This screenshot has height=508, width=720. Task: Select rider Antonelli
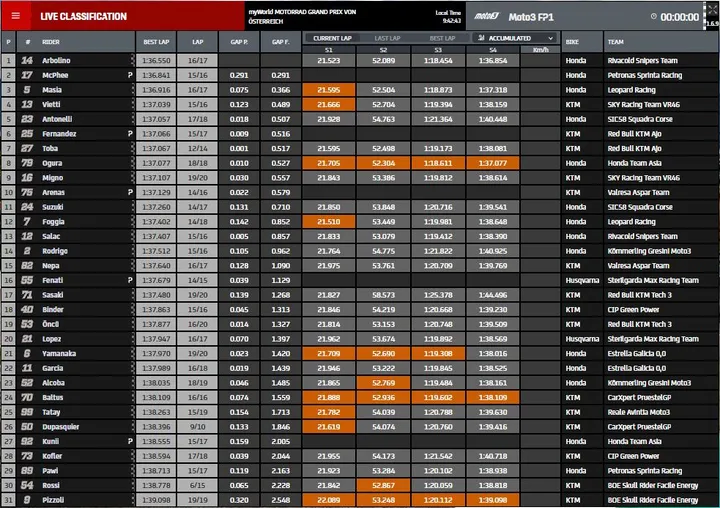(57, 119)
